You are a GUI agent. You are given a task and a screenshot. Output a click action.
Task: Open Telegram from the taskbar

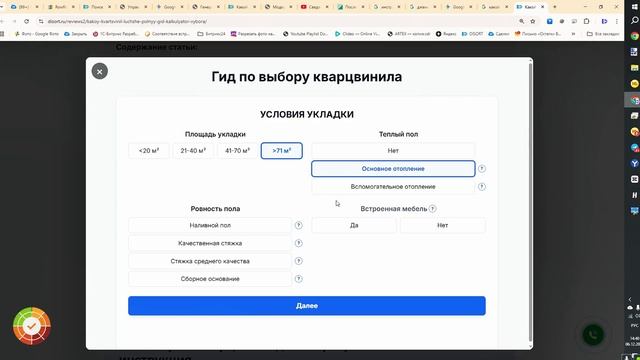[634, 148]
